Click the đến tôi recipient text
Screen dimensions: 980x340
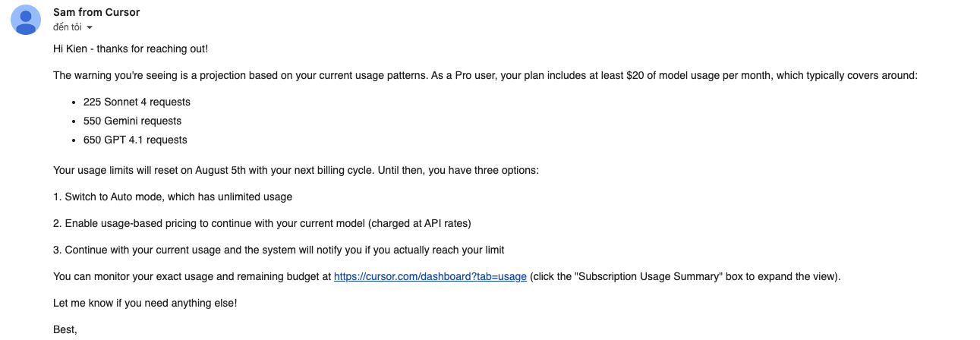click(x=68, y=27)
